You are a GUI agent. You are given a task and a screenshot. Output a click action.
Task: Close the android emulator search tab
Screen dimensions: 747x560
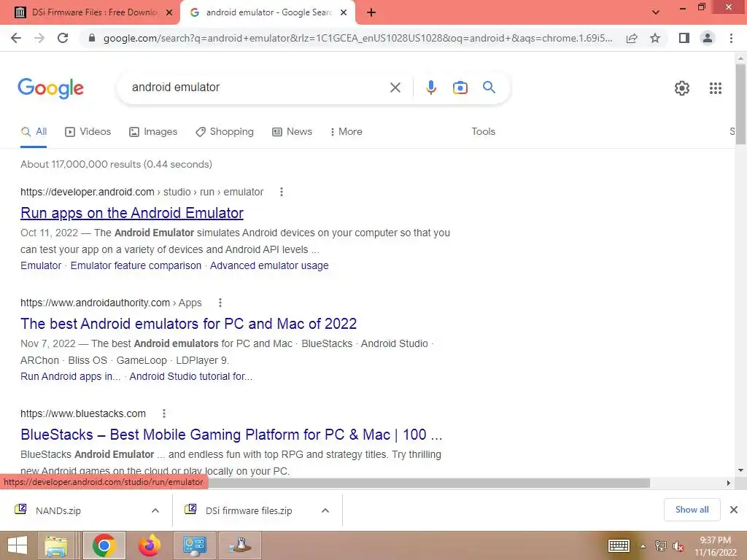tap(344, 13)
